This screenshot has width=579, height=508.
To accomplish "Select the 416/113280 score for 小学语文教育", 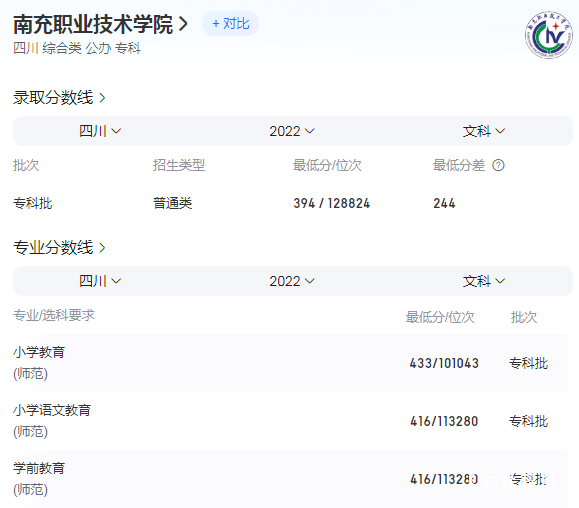I will (x=444, y=421).
